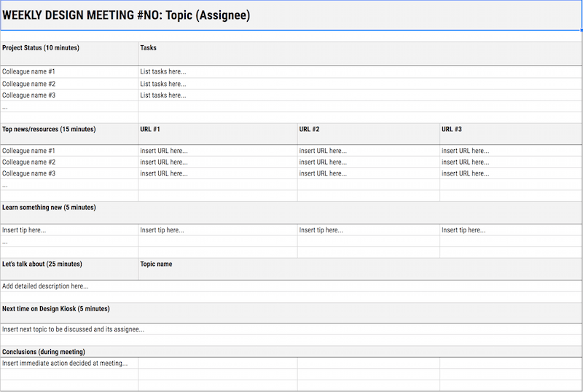Click the Add detailed description here cell
The width and height of the screenshot is (583, 392).
tap(45, 286)
